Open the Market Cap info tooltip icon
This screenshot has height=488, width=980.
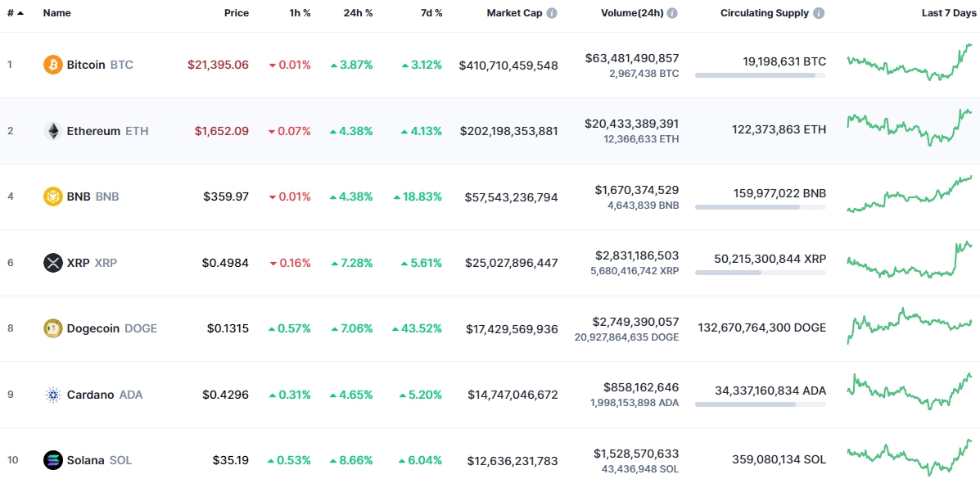click(x=552, y=13)
